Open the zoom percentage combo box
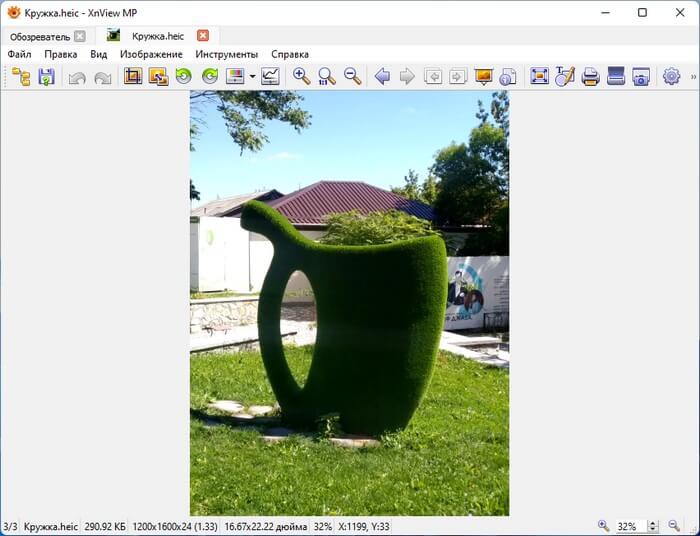The image size is (700, 536). [629, 526]
